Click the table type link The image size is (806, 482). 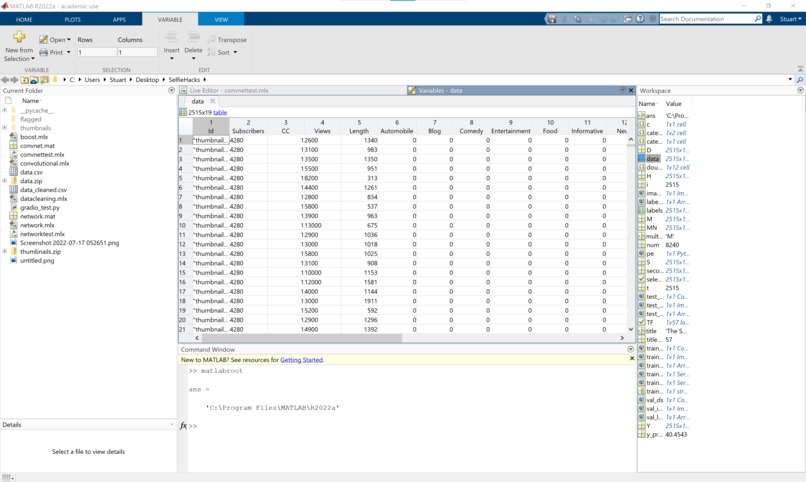tap(220, 113)
